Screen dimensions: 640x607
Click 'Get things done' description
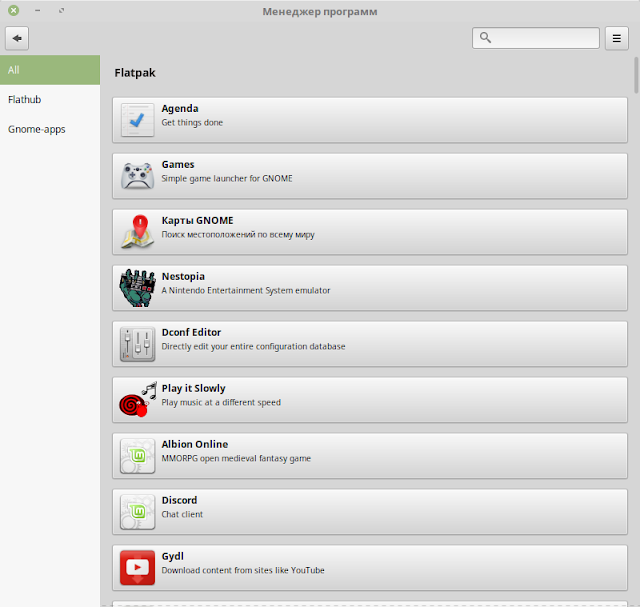[x=192, y=122]
